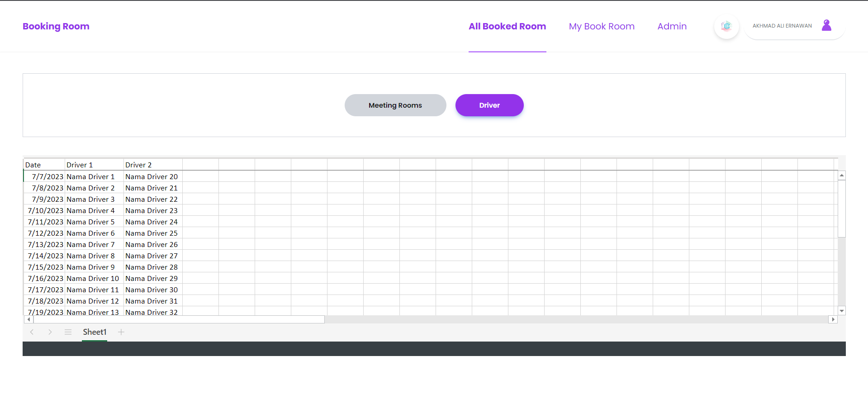Add a new sheet with plus icon
This screenshot has width=868, height=399.
pos(121,332)
